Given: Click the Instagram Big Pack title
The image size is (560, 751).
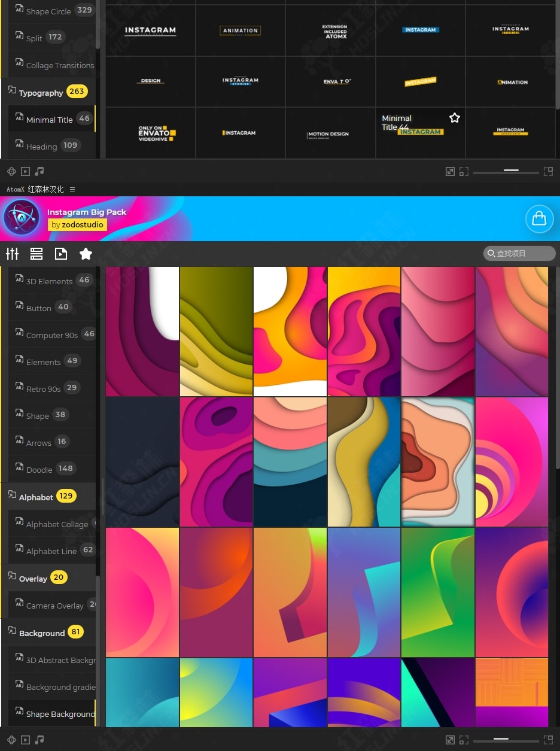Looking at the screenshot, I should tap(87, 212).
